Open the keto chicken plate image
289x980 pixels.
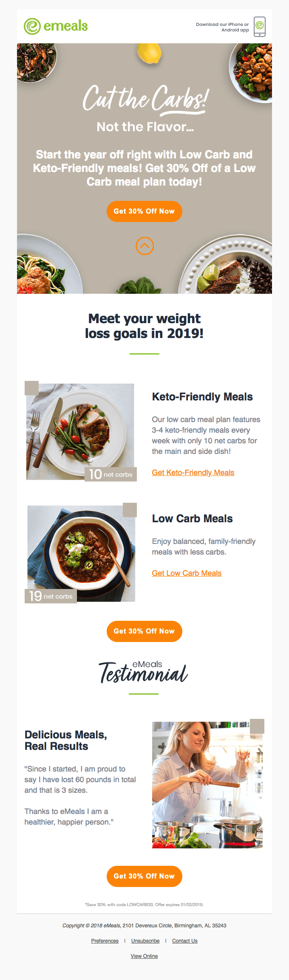[x=80, y=432]
